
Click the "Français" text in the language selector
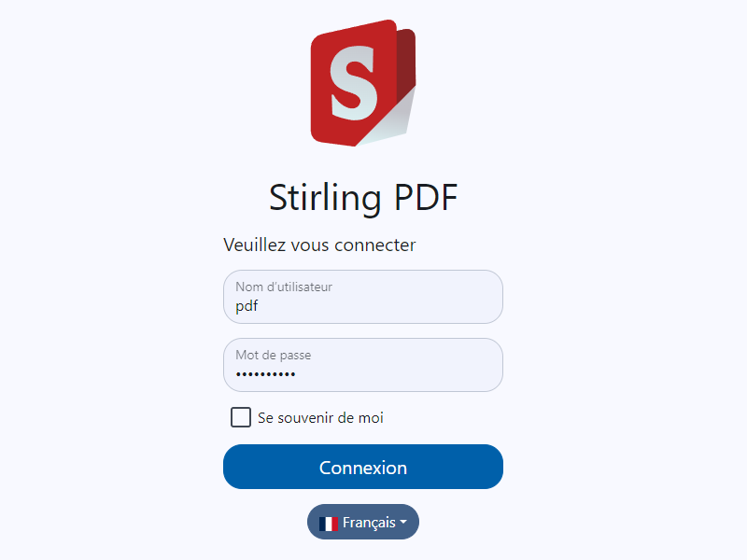point(369,523)
